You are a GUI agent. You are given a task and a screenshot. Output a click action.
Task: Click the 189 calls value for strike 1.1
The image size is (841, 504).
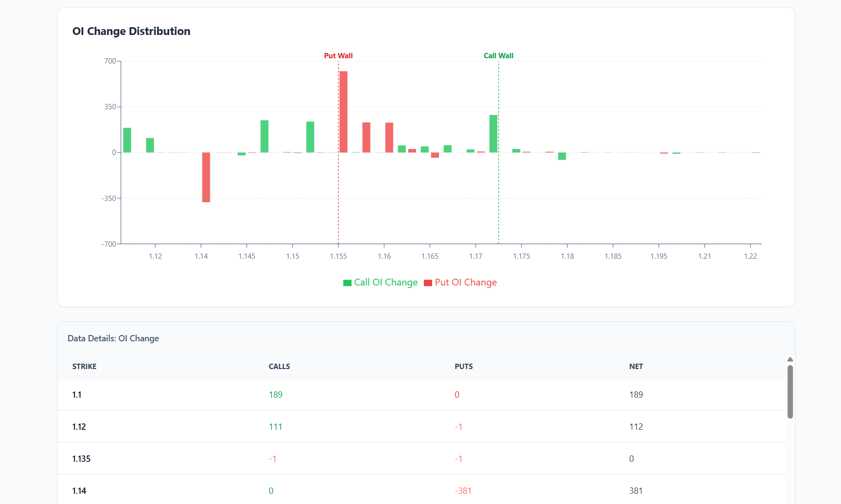(275, 395)
